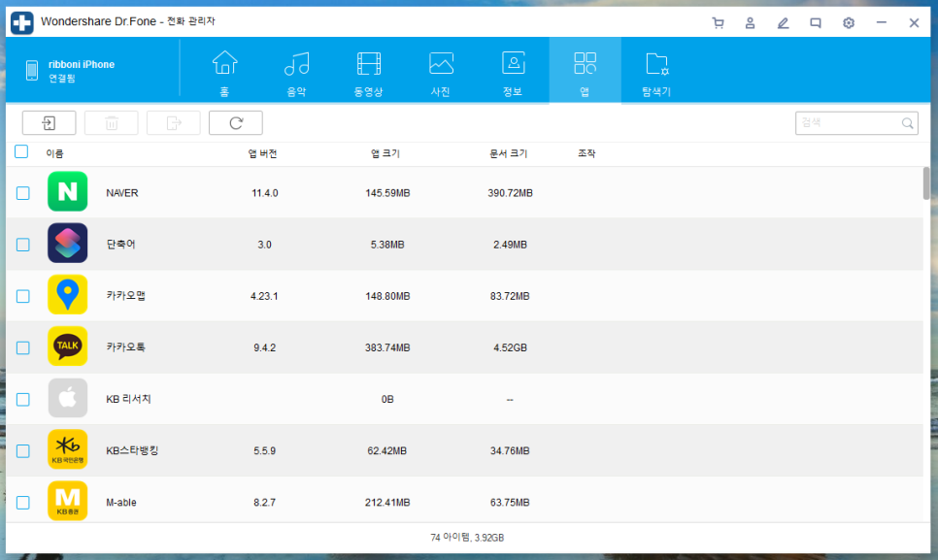Image resolution: width=938 pixels, height=560 pixels.
Task: Click the app list vertical scrollbar
Action: (x=926, y=184)
